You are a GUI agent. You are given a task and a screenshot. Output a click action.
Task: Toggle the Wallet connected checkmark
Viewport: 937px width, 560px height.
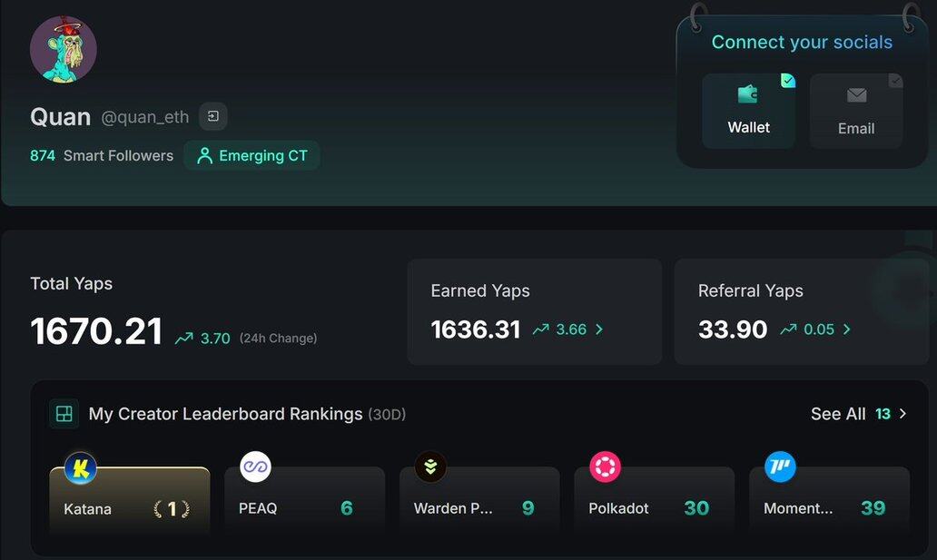[x=788, y=81]
